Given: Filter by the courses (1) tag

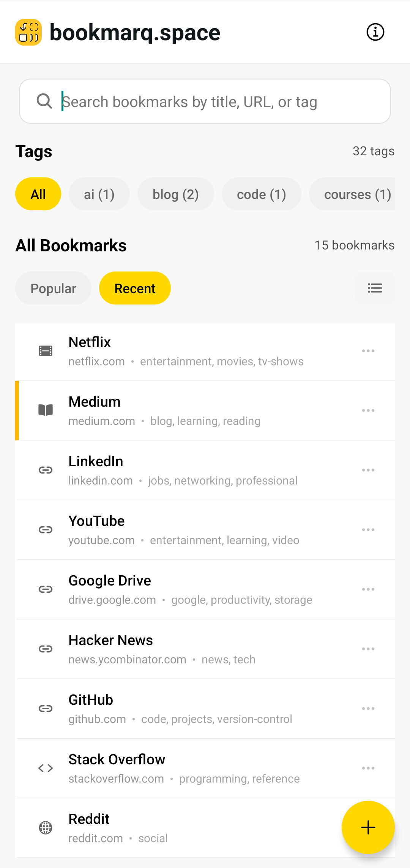Looking at the screenshot, I should coord(352,194).
